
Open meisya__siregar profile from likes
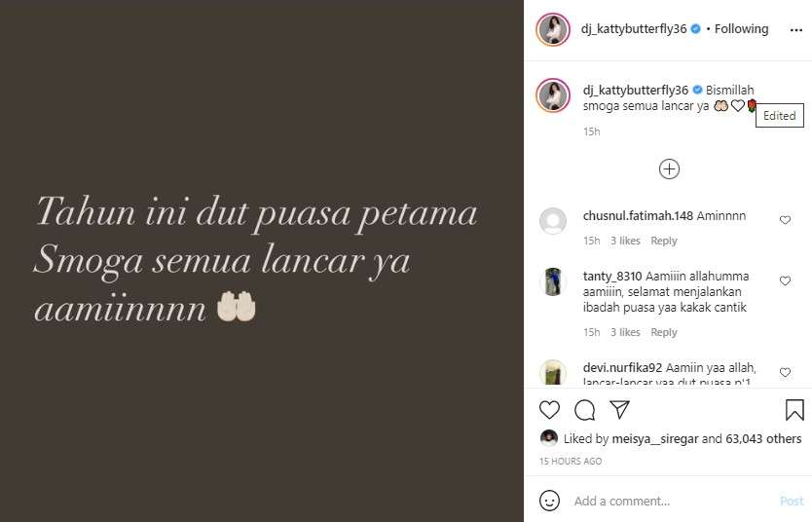pos(654,438)
